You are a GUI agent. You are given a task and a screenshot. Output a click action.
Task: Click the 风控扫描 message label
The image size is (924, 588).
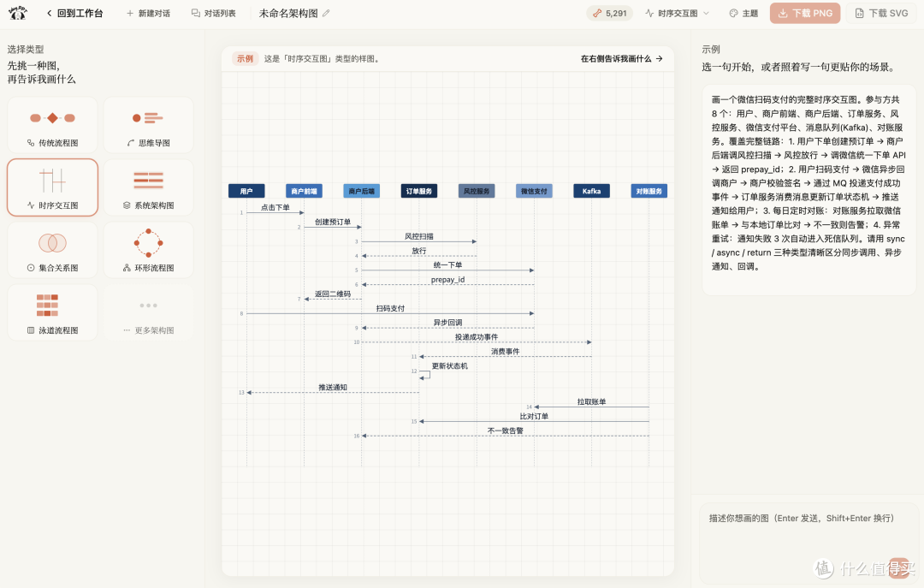click(x=419, y=236)
